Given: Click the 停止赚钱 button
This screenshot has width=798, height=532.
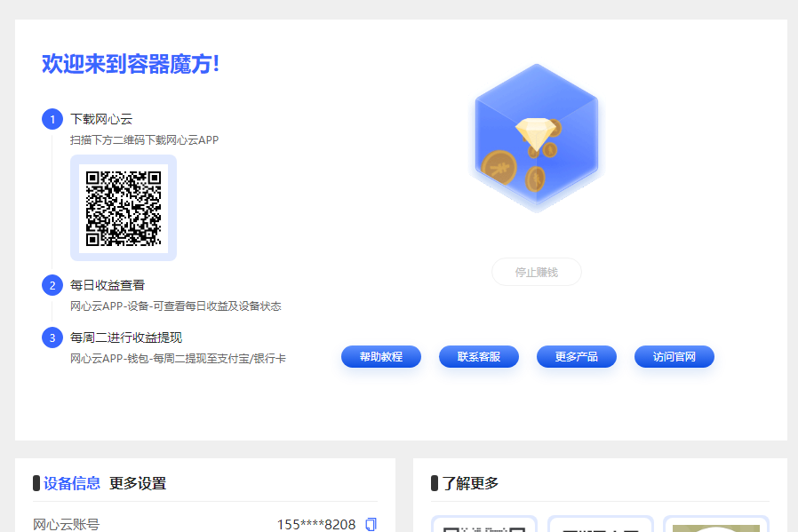Looking at the screenshot, I should coord(537,272).
